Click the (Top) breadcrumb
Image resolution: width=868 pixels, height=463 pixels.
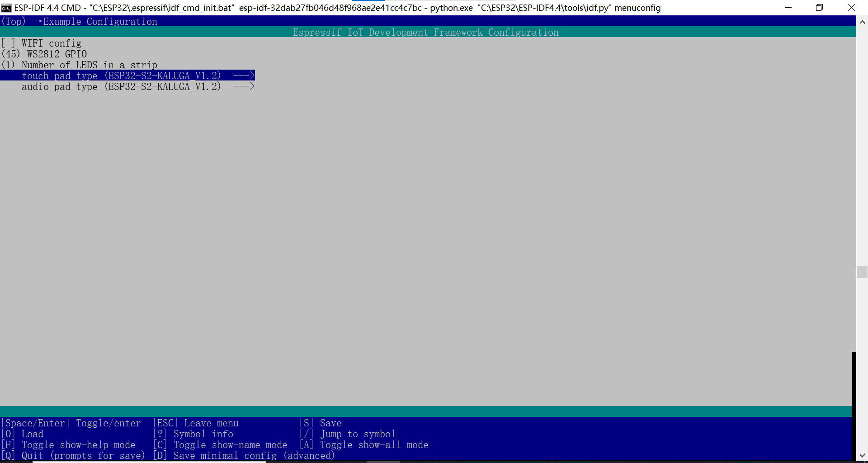pos(14,21)
